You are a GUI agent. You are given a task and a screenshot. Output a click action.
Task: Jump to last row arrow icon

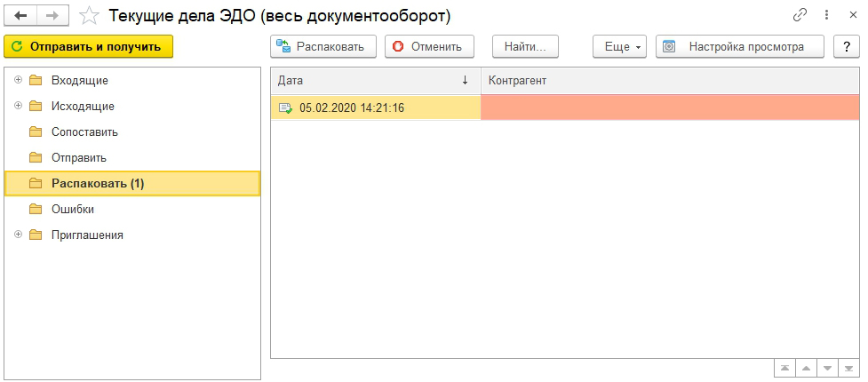coord(849,368)
